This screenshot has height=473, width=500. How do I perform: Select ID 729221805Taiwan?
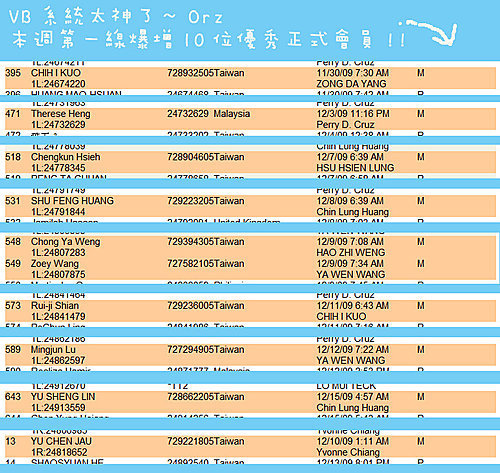206,441
